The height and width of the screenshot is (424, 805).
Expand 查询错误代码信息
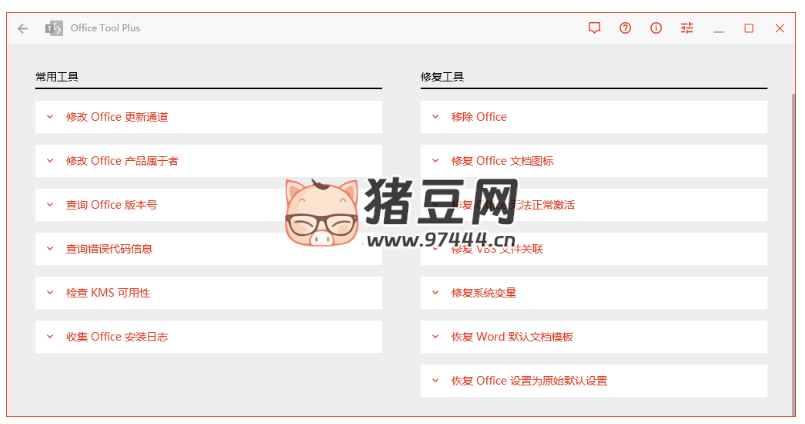coord(208,249)
